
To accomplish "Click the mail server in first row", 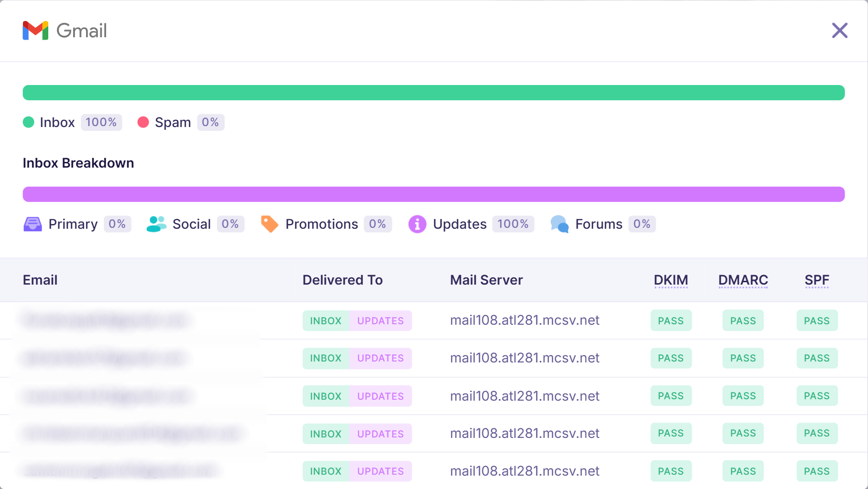I will coord(525,320).
